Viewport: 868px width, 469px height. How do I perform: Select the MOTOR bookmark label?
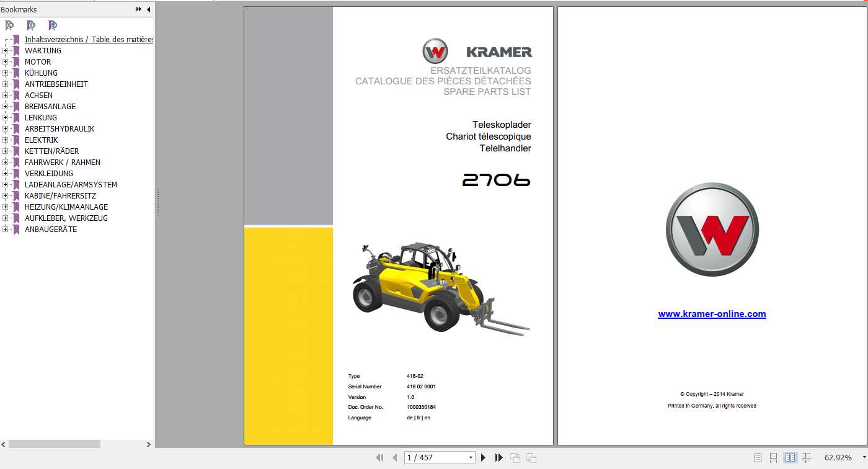coord(38,62)
